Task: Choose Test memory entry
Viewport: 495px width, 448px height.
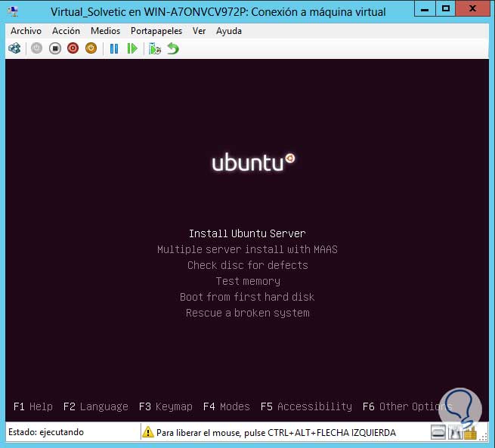Action: pos(248,281)
